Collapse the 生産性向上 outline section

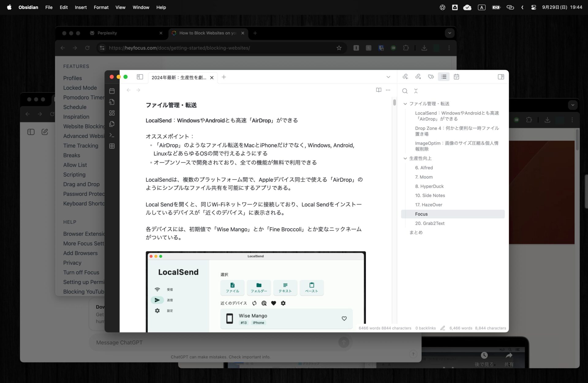point(405,159)
